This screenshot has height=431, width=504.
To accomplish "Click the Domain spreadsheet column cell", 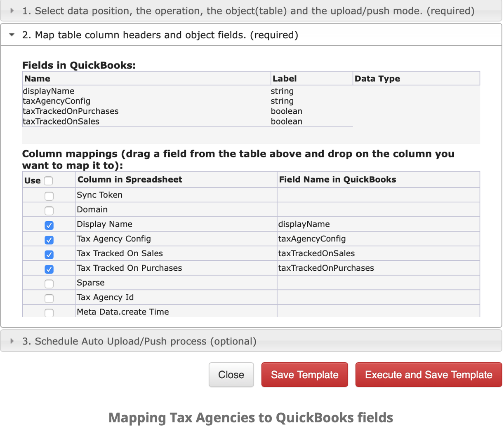I will pyautogui.click(x=177, y=210).
